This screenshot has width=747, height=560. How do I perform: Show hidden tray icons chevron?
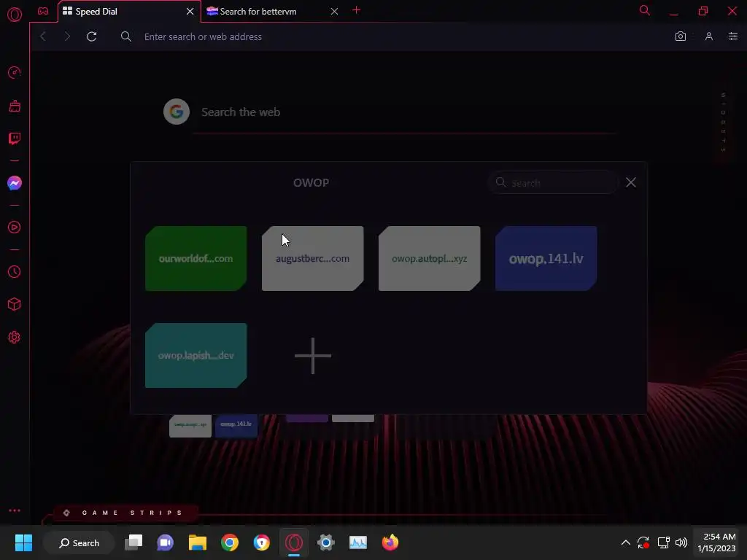tap(625, 542)
